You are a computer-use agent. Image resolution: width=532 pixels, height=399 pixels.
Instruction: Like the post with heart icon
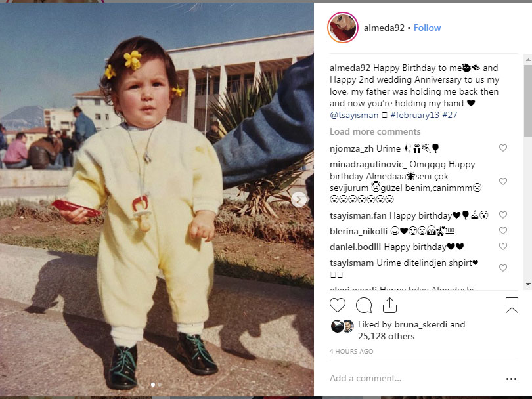click(x=338, y=305)
